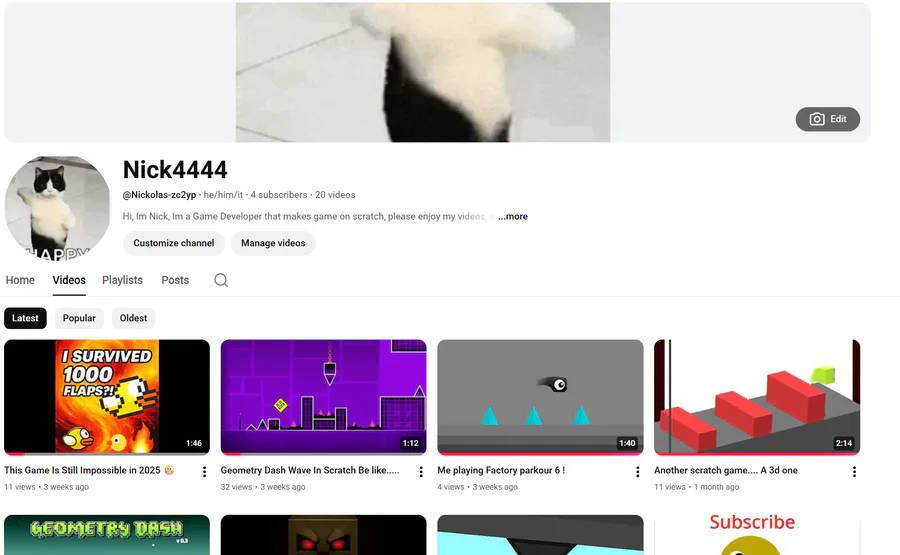Open options menu for 3d scratch game video
900x555 pixels.
pos(854,472)
